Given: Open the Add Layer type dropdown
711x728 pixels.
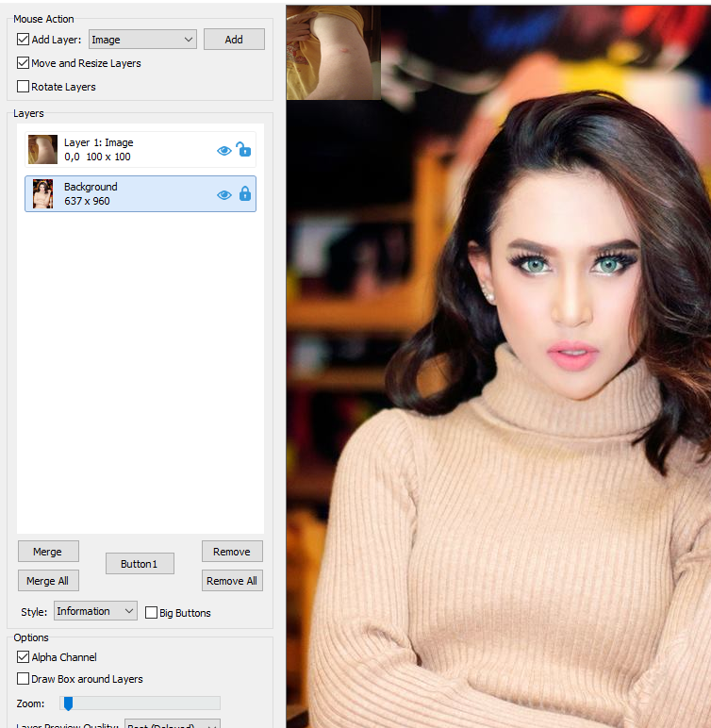Looking at the screenshot, I should [142, 40].
